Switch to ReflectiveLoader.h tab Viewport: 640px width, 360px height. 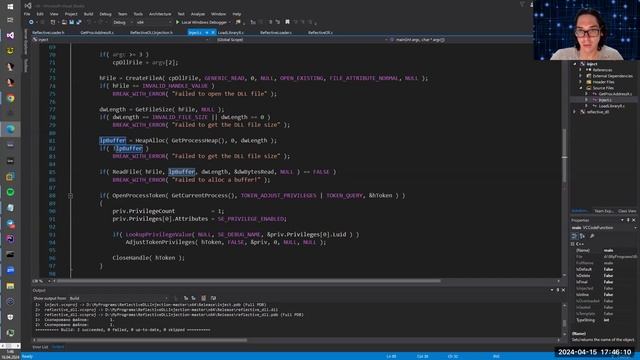pos(48,32)
